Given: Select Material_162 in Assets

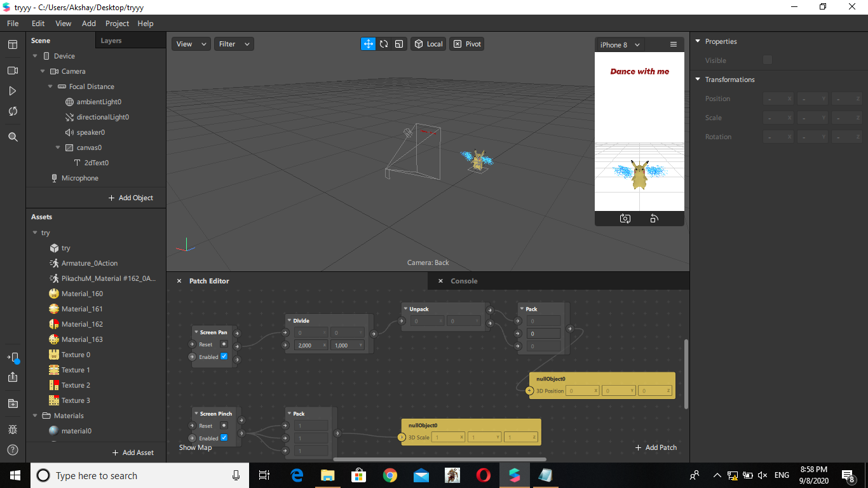Looking at the screenshot, I should pyautogui.click(x=82, y=324).
